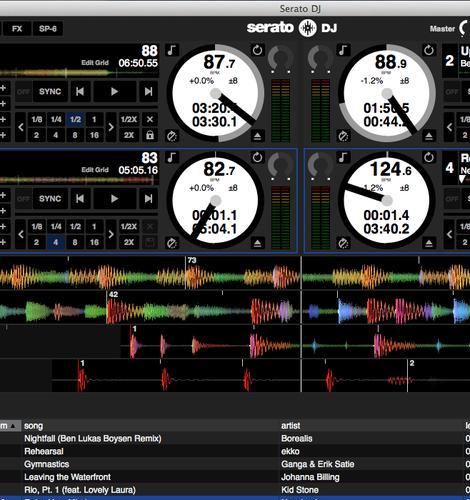Eject track from 82.7 BPM deck
470x500 pixels.
coord(257,243)
